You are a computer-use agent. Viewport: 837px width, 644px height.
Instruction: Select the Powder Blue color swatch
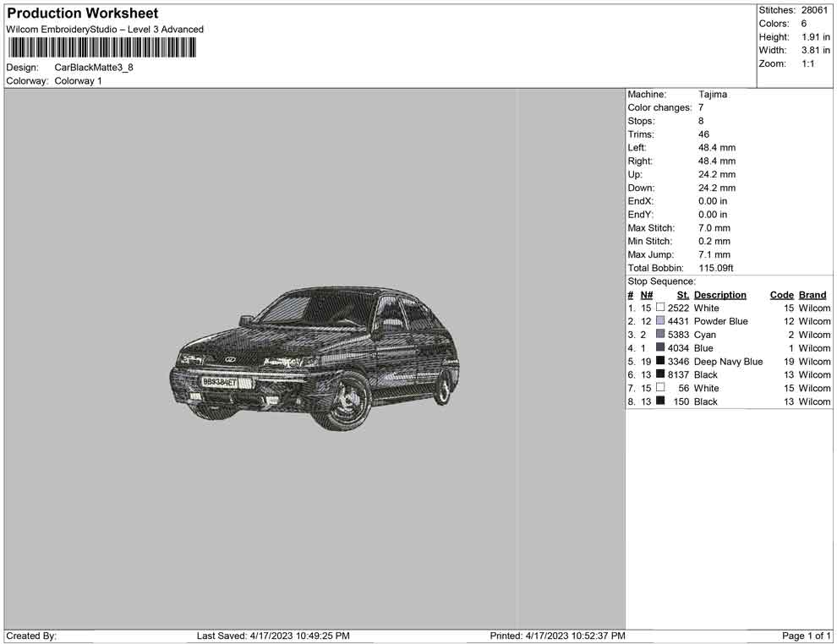660,321
